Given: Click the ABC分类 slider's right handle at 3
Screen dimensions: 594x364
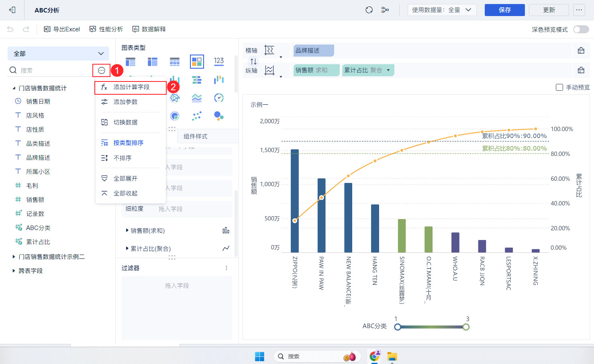Looking at the screenshot, I should point(466,327).
